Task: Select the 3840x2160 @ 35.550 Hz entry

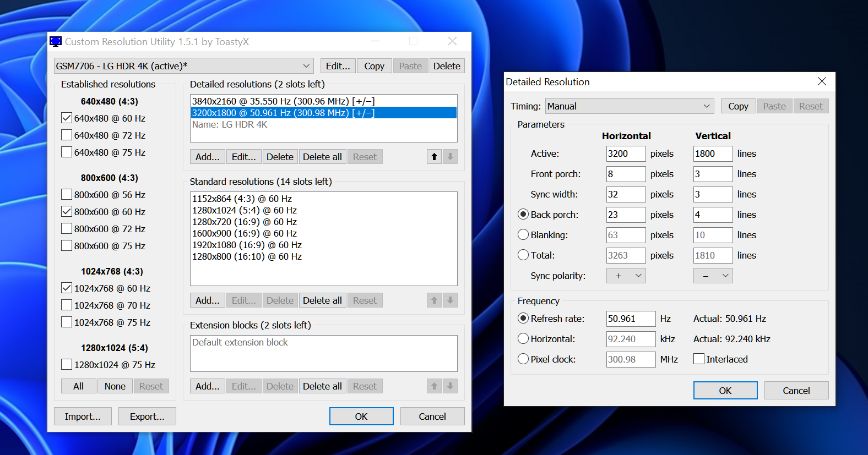Action: point(283,101)
